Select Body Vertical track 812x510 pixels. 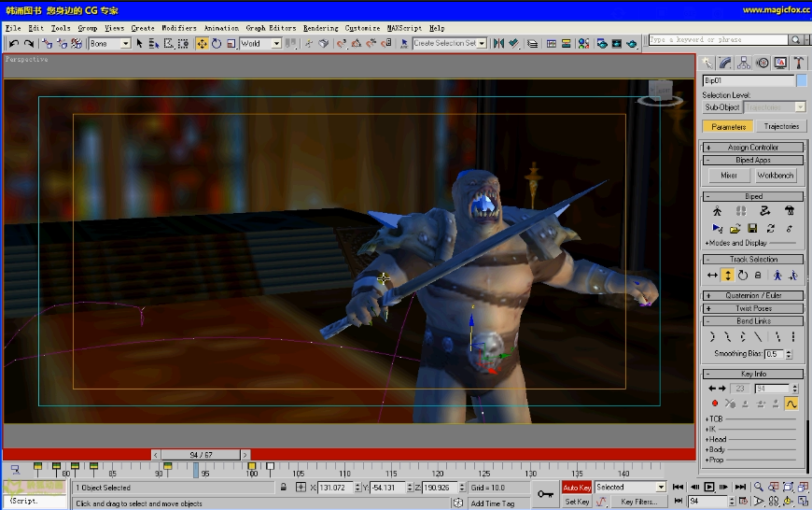(x=728, y=276)
